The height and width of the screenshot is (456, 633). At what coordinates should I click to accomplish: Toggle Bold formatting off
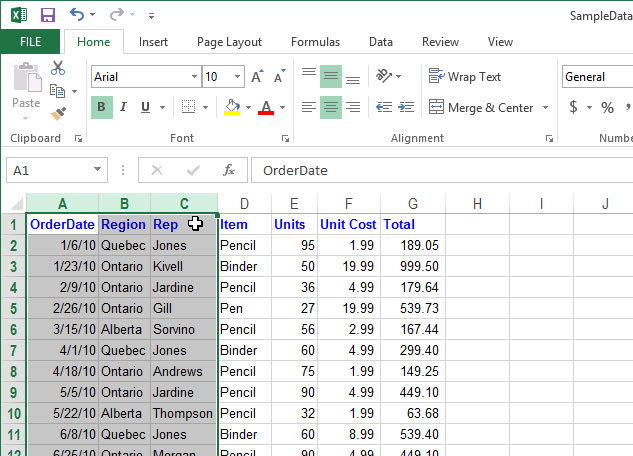(102, 107)
